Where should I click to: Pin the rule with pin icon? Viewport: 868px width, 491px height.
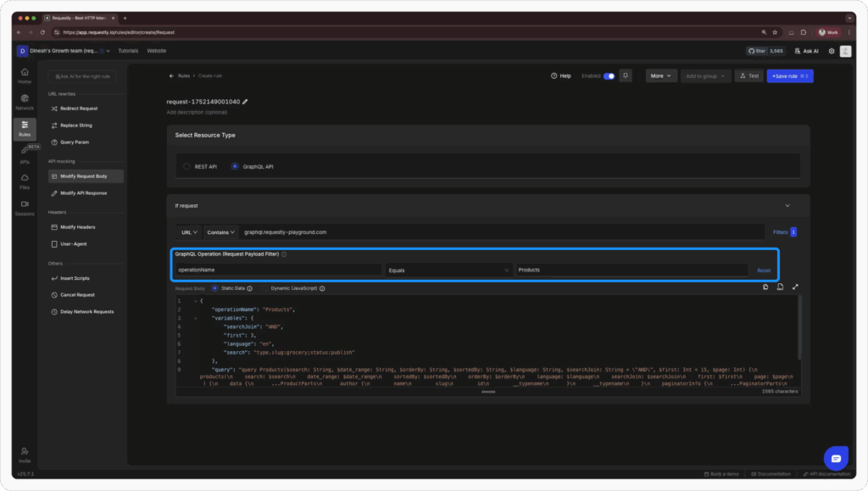click(x=626, y=75)
